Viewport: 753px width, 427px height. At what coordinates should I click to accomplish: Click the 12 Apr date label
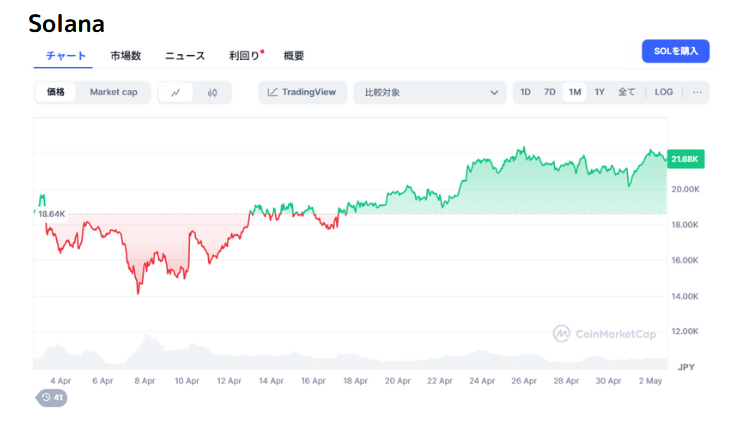[x=229, y=381]
